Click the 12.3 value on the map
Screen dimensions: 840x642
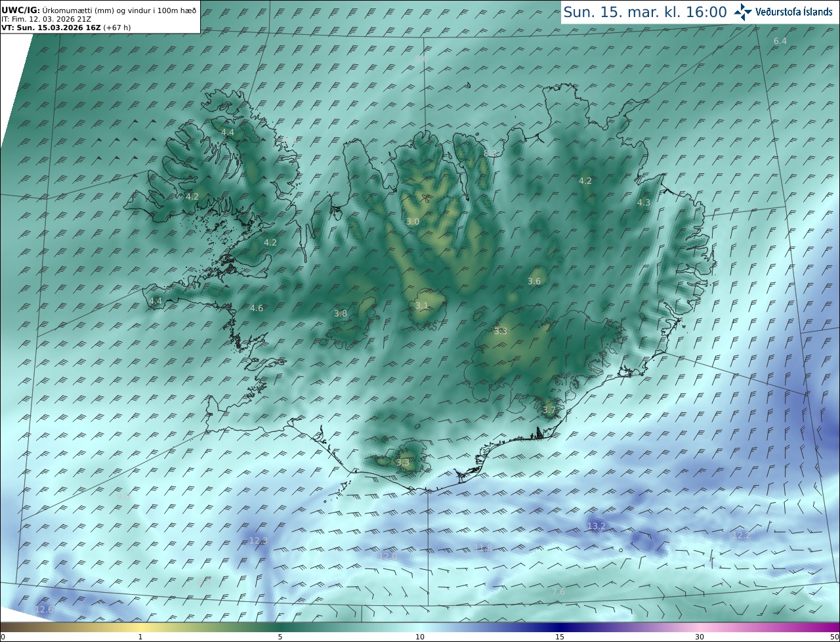tap(258, 541)
